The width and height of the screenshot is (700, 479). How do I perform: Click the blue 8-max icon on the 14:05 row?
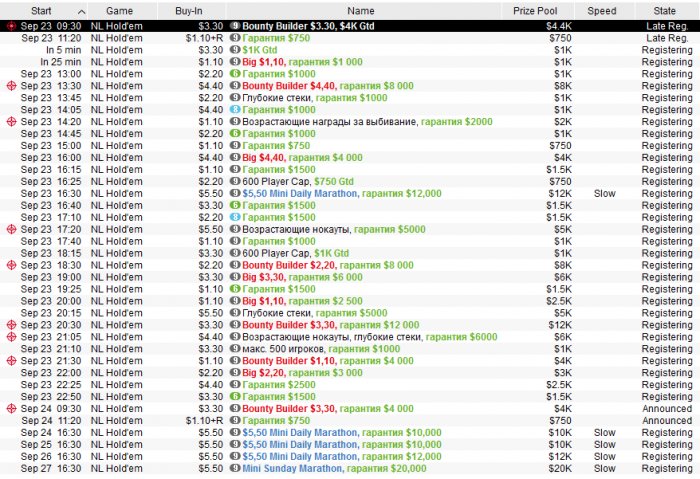235,109
